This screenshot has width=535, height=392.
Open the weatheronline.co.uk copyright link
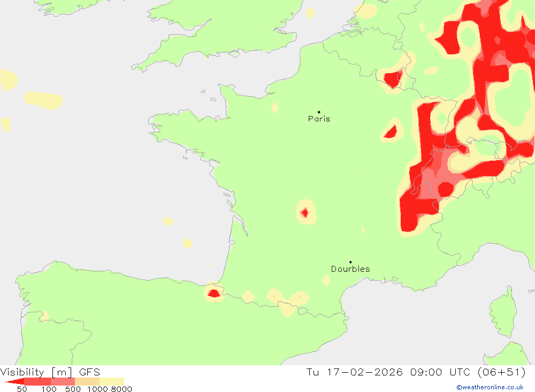(x=490, y=387)
